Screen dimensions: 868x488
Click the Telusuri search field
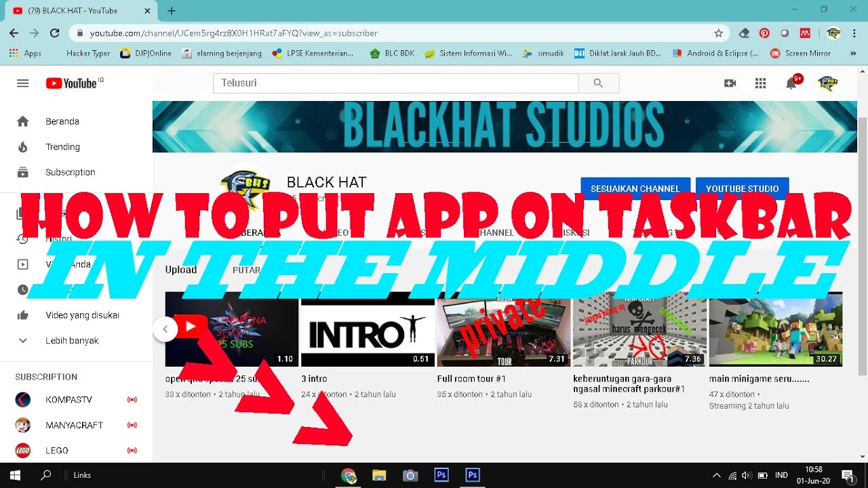(395, 83)
